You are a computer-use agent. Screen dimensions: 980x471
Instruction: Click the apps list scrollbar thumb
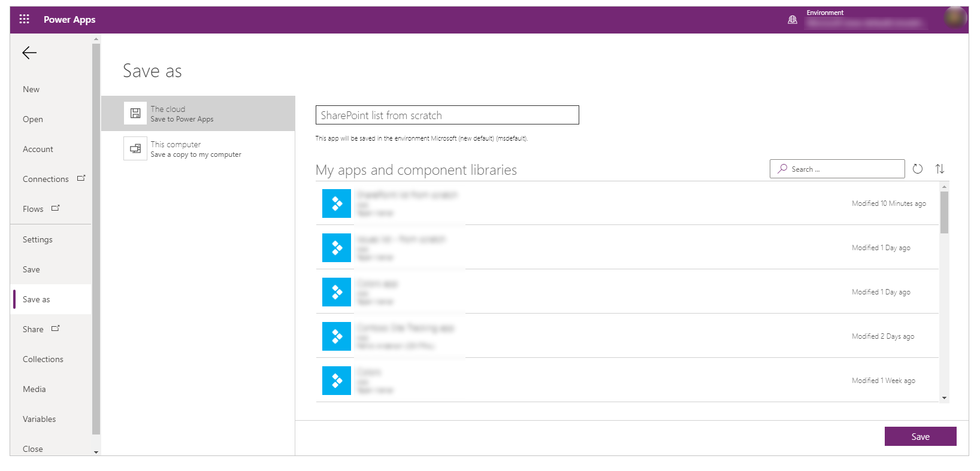(x=944, y=212)
